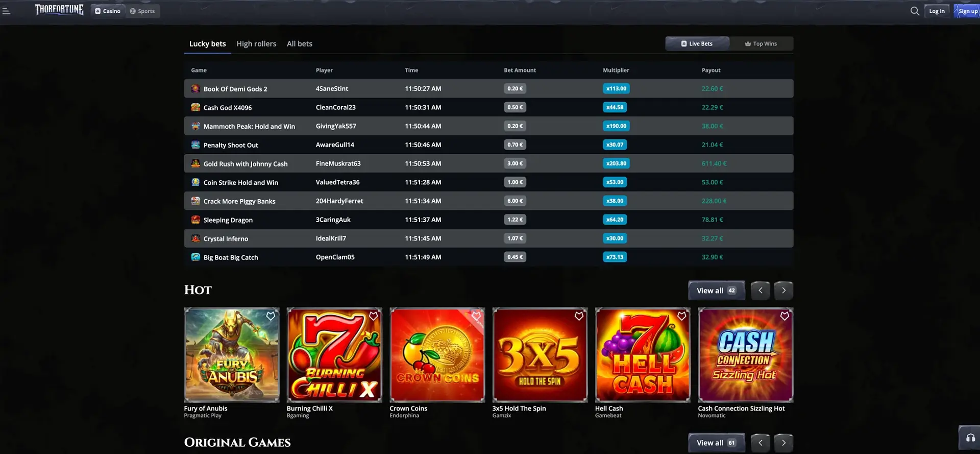Click player name 204HardyFerret
The height and width of the screenshot is (454, 980).
[x=339, y=201]
